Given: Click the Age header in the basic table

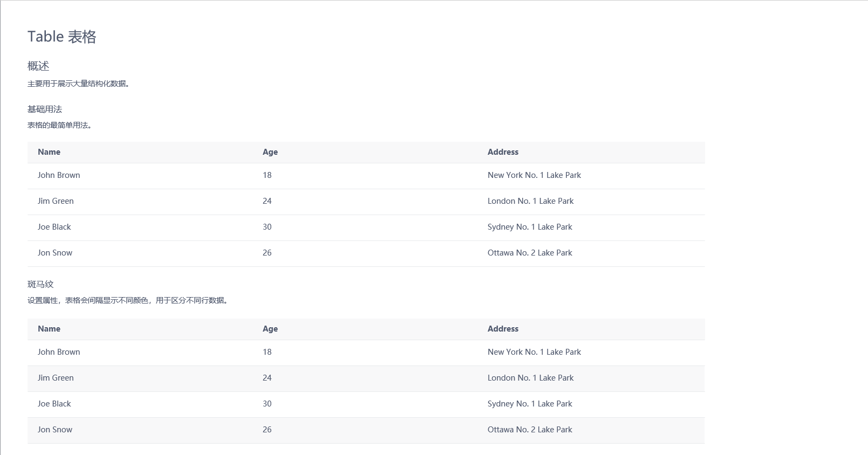Looking at the screenshot, I should click(270, 152).
